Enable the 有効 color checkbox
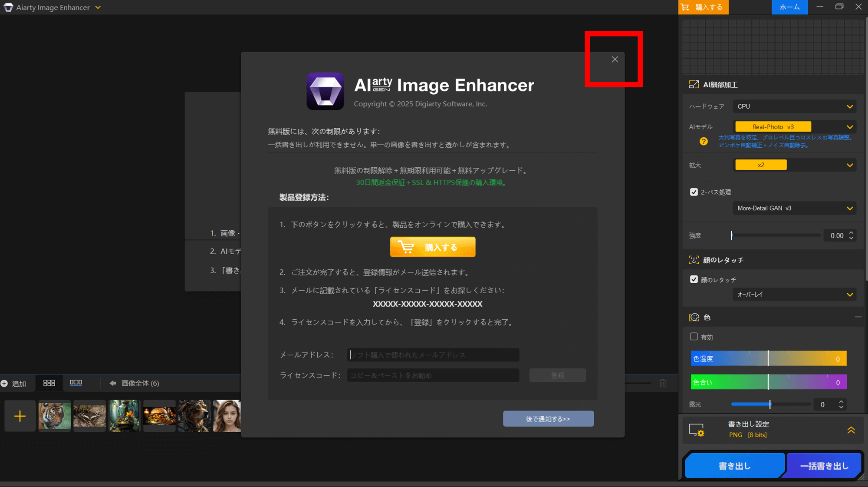868x487 pixels. pyautogui.click(x=694, y=337)
